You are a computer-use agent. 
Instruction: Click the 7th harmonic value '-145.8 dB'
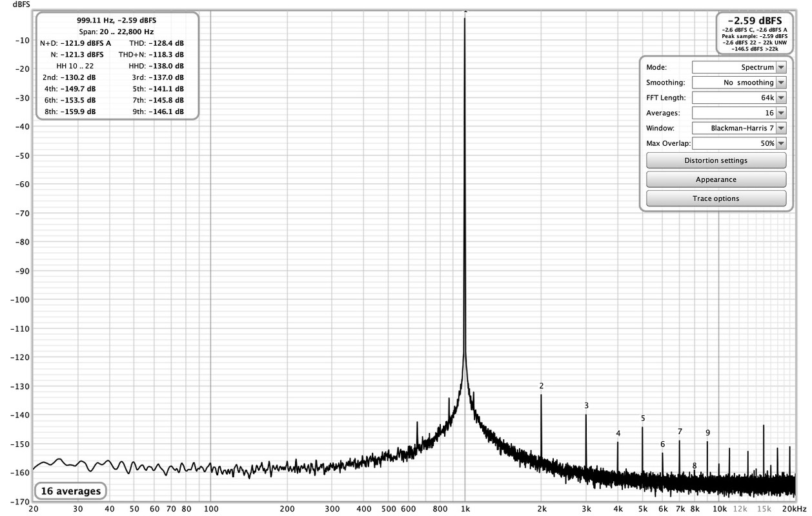pos(166,101)
